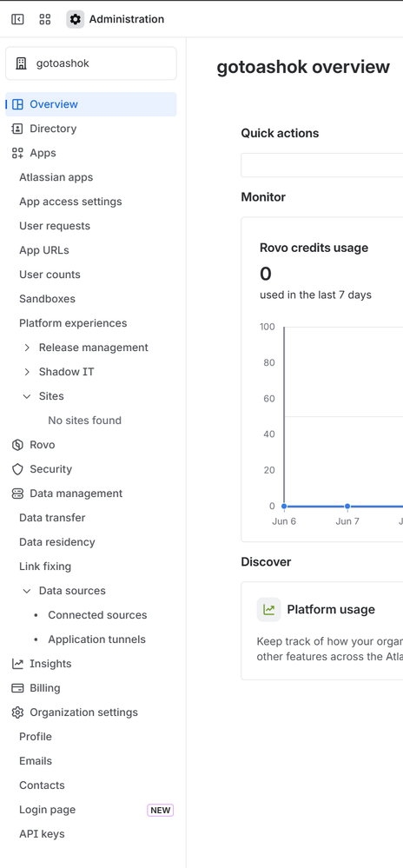Open the Contacts page
The width and height of the screenshot is (403, 868).
click(x=42, y=785)
